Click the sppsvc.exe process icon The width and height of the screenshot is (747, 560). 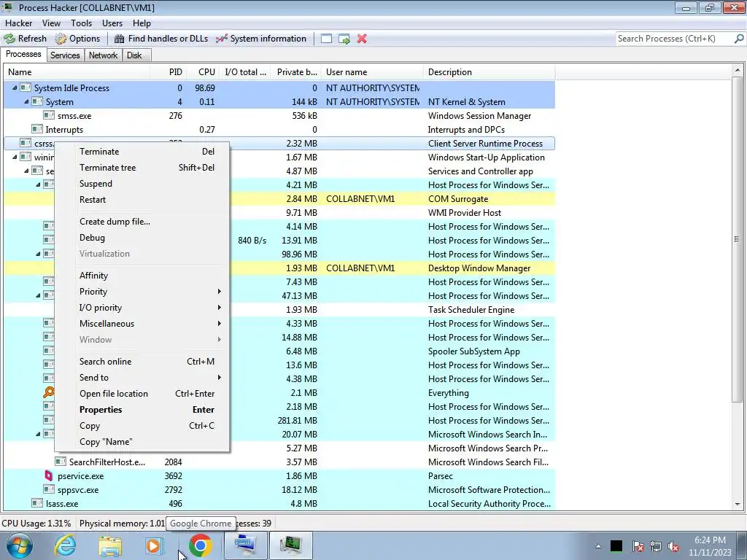coord(49,489)
